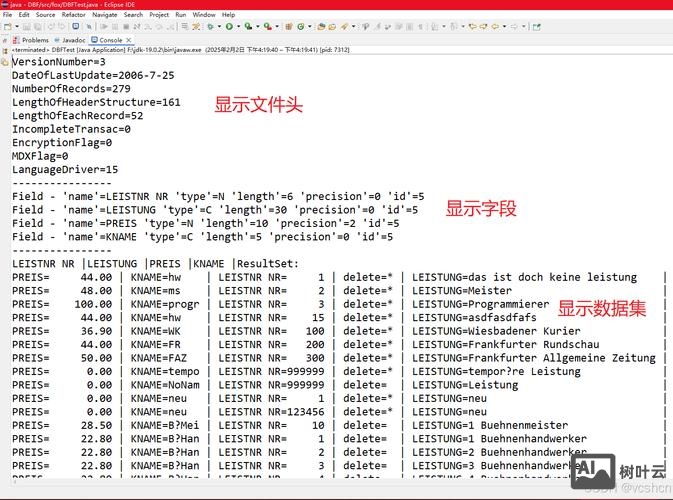Open the Search dropdown arrow
This screenshot has width=673, height=500.
tap(353, 27)
